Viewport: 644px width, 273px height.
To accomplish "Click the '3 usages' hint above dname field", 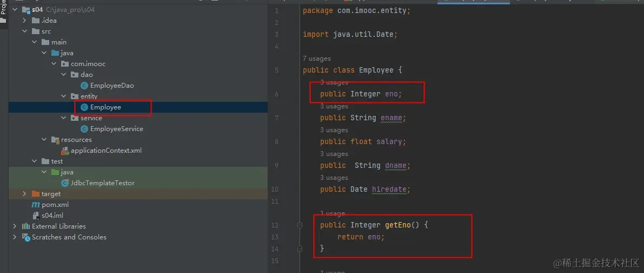I will pyautogui.click(x=334, y=154).
